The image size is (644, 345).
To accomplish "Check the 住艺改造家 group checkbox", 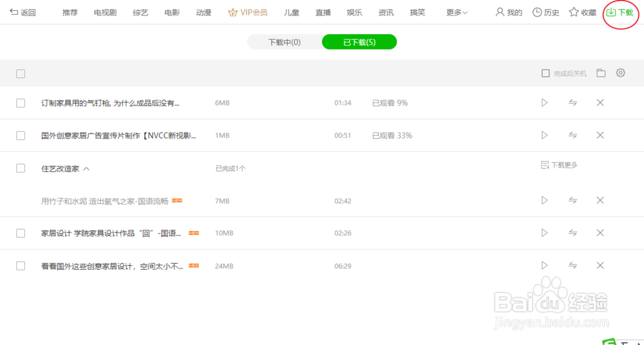I will [21, 168].
